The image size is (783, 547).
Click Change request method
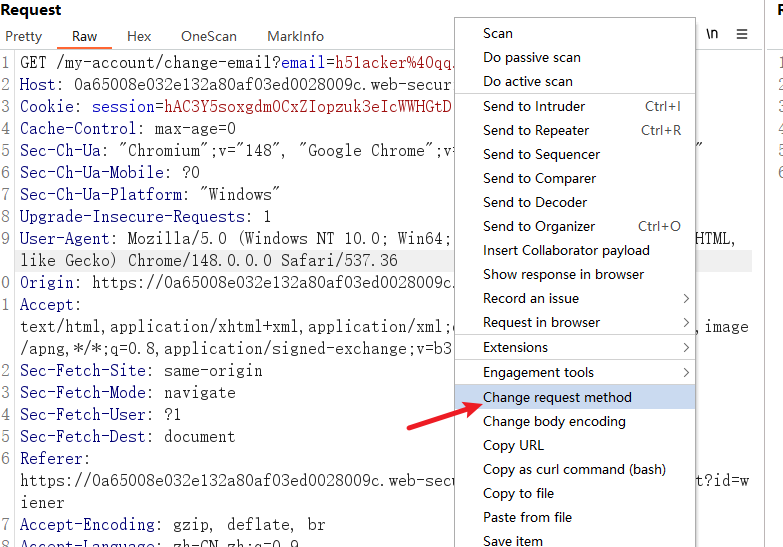(x=575, y=397)
